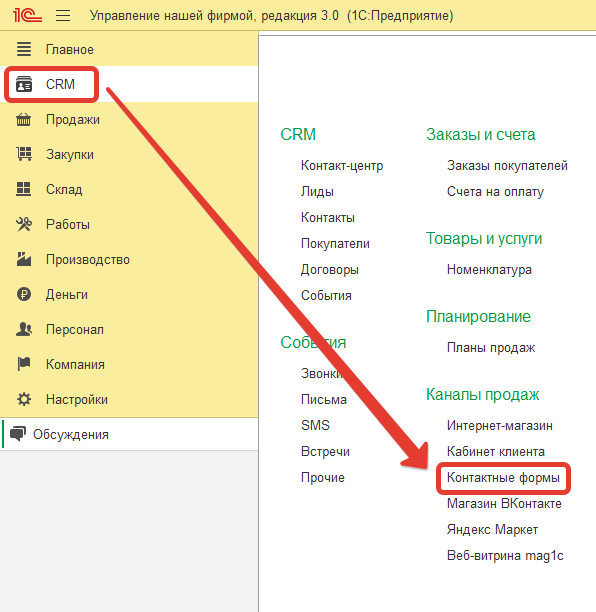The width and height of the screenshot is (596, 612).
Task: Click the Заказы и счета heading
Action: 481,135
